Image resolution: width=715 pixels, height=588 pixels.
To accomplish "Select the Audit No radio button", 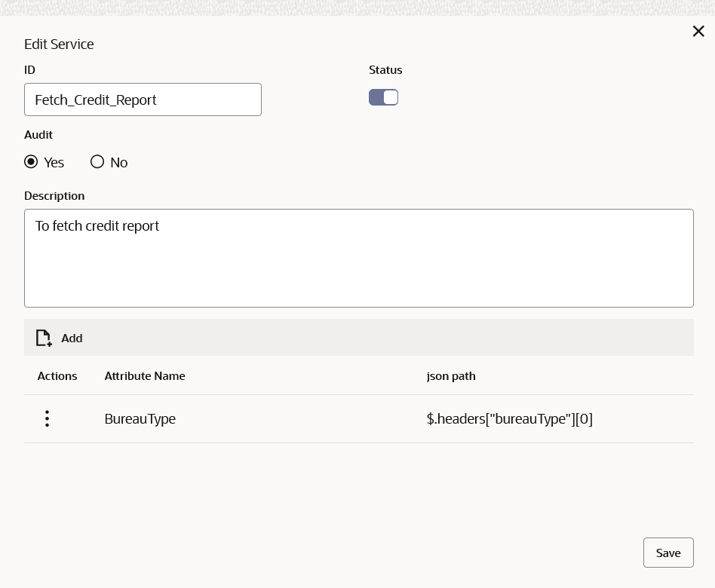I will click(x=97, y=162).
